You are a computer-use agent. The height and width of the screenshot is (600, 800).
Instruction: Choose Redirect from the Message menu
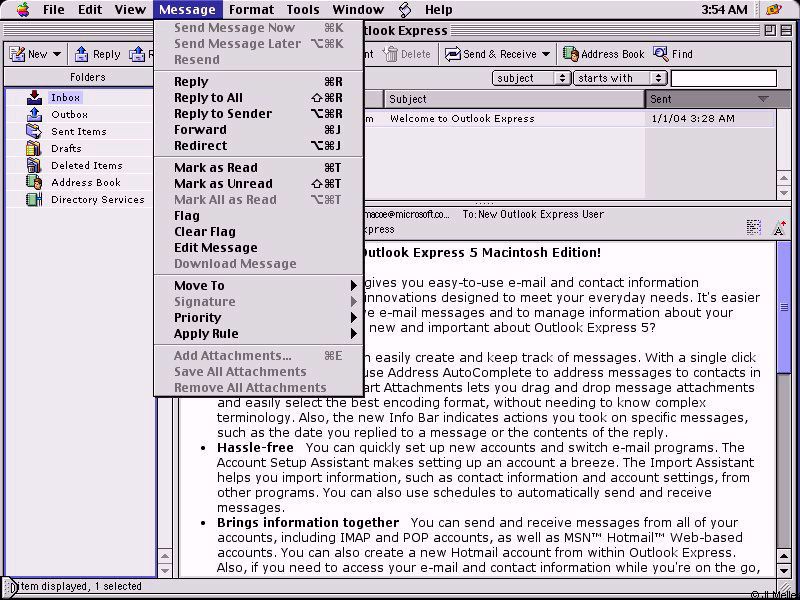click(259, 145)
